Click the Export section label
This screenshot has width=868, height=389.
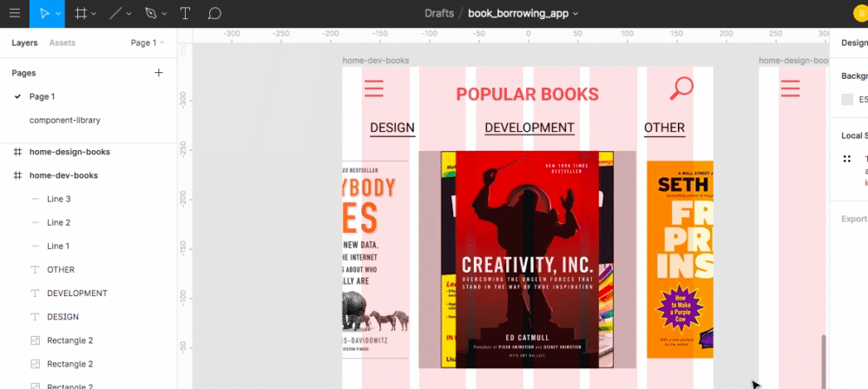click(x=854, y=218)
